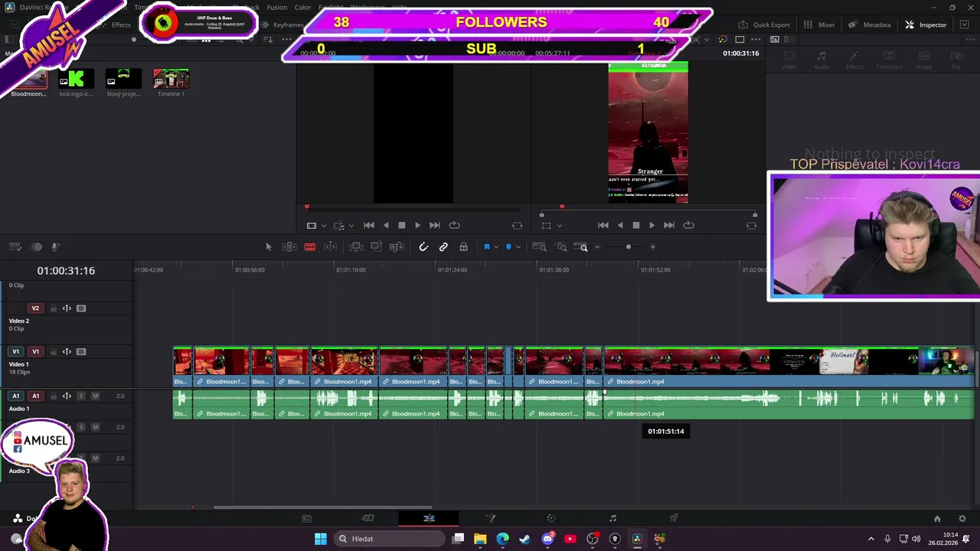The width and height of the screenshot is (980, 551).
Task: Lock the Video 2 track
Action: coord(53,308)
